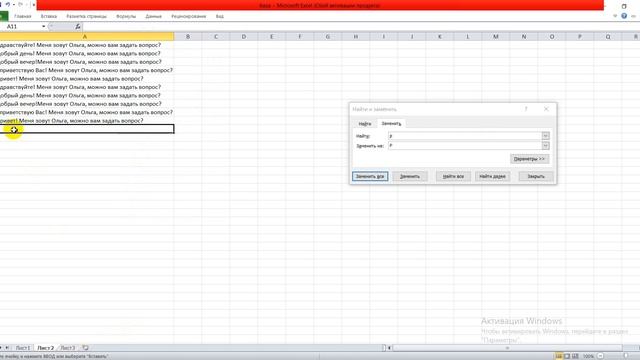Screen dimensions: 640x360
Task: Open Excel help question mark icon
Action: click(624, 16)
